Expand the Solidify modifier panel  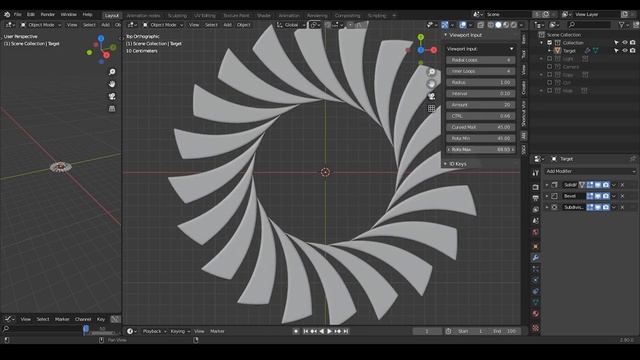547,185
